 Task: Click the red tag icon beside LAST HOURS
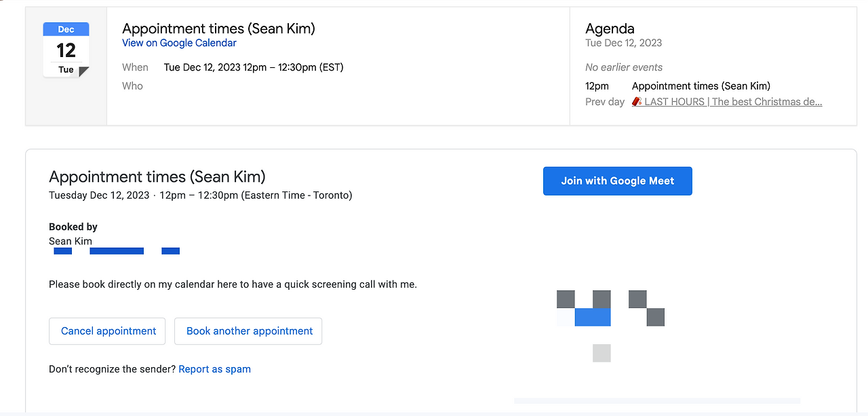tap(637, 102)
